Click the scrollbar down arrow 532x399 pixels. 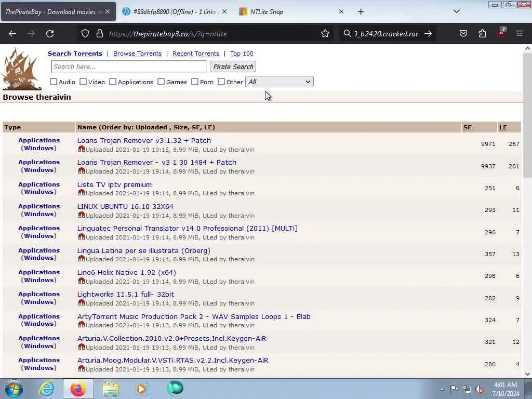[x=527, y=374]
